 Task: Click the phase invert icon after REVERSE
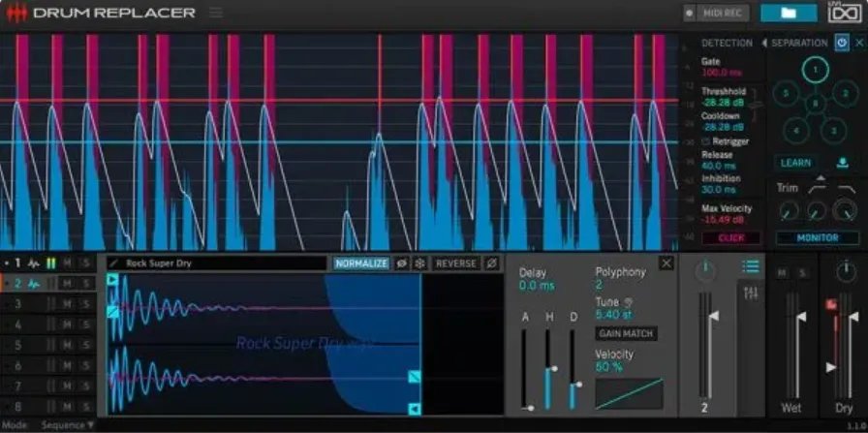coord(491,263)
